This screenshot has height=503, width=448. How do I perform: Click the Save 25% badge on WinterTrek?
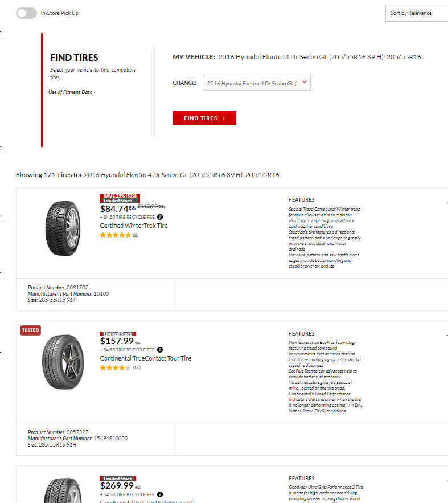[x=120, y=196]
